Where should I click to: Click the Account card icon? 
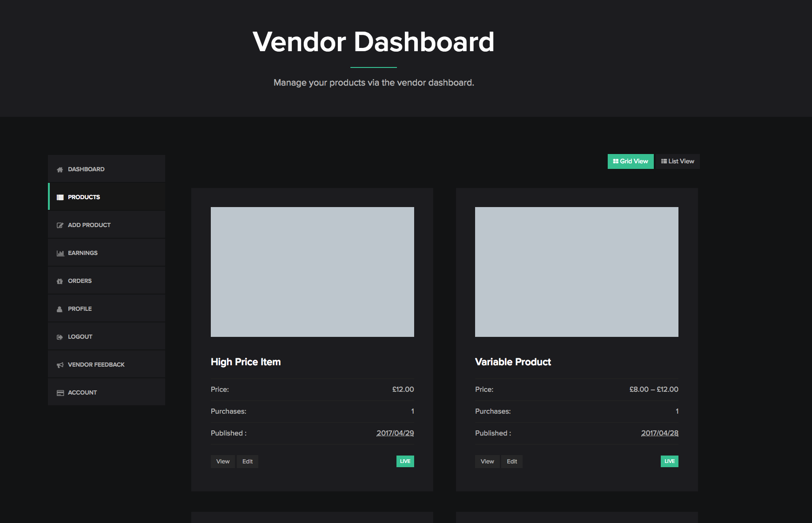[60, 393]
